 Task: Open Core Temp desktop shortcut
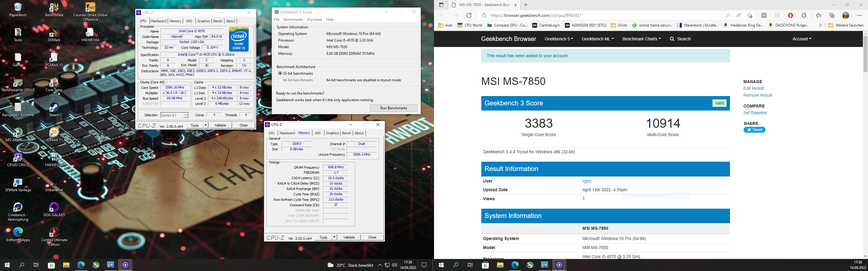[x=54, y=85]
